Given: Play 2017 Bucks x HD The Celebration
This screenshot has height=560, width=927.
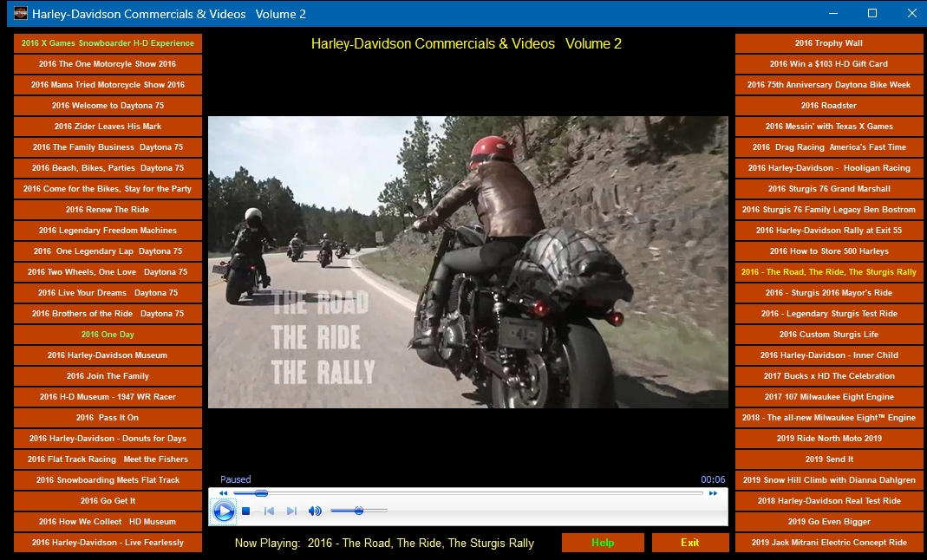Looking at the screenshot, I should pyautogui.click(x=829, y=375).
